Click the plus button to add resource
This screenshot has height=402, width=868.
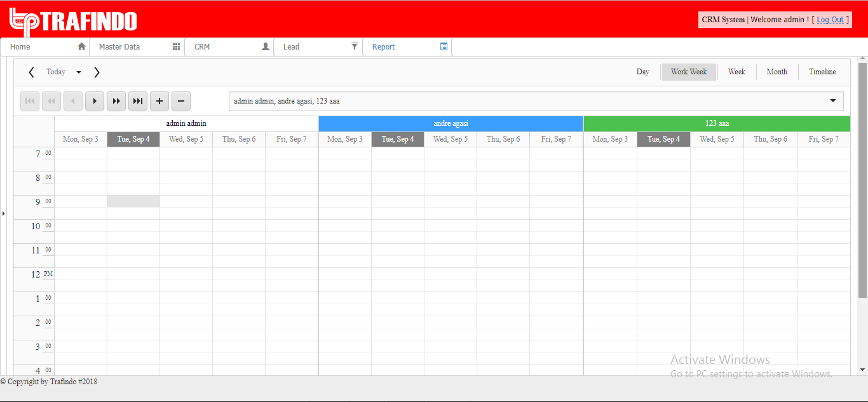pyautogui.click(x=159, y=101)
